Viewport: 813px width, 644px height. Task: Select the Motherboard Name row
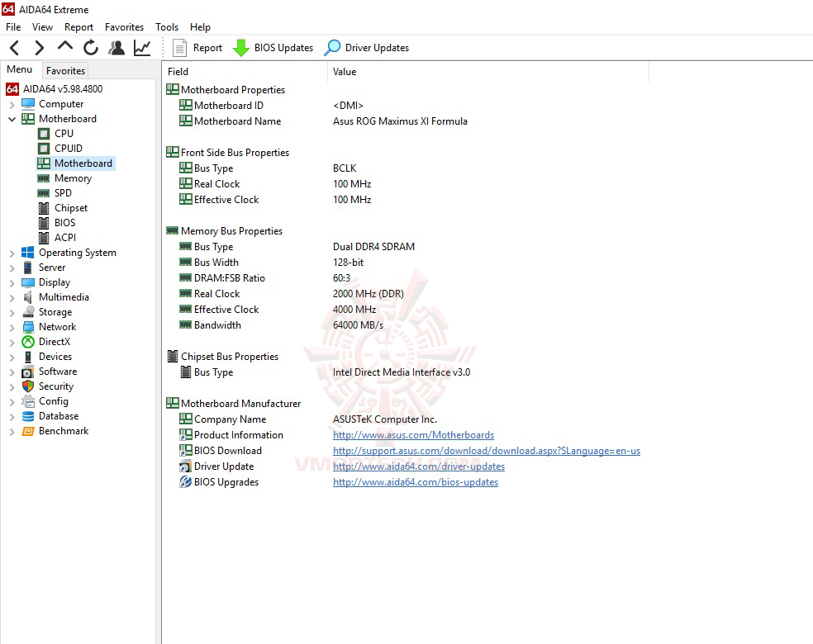tap(323, 121)
